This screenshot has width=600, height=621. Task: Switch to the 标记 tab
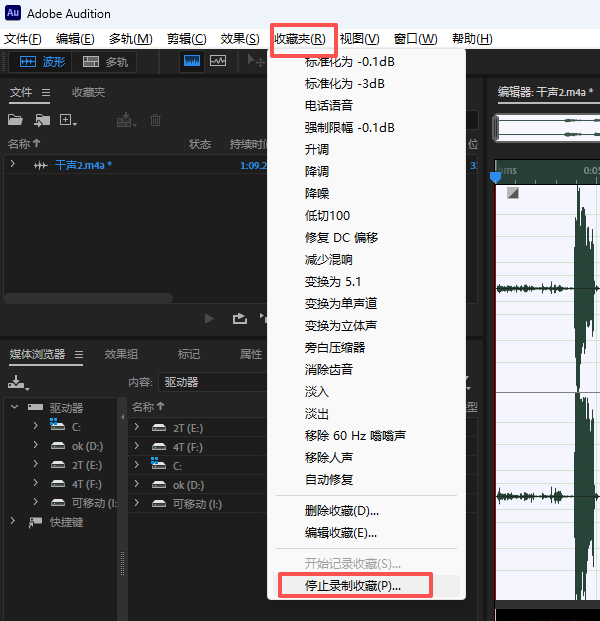(x=189, y=354)
